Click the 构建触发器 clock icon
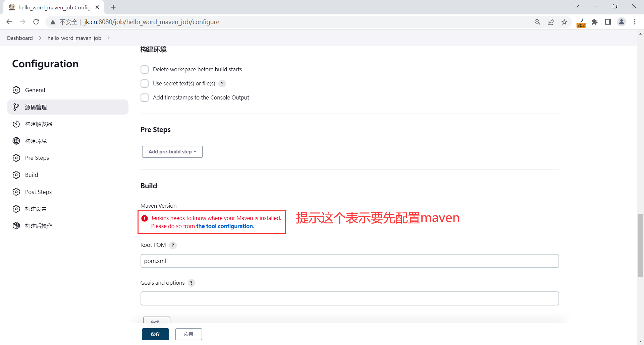 (16, 124)
